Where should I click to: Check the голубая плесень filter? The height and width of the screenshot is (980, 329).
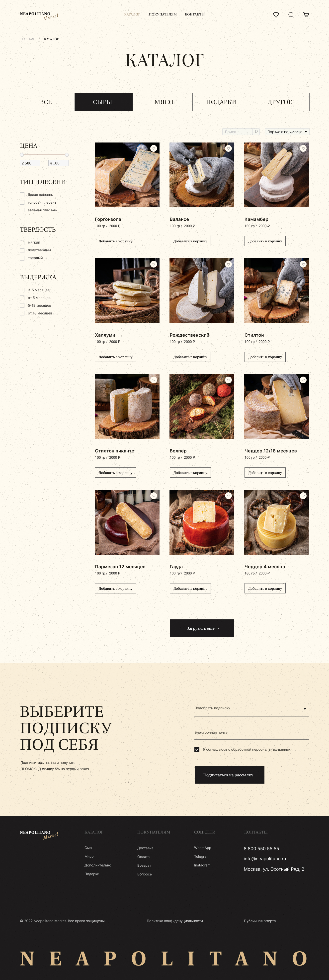point(22,202)
